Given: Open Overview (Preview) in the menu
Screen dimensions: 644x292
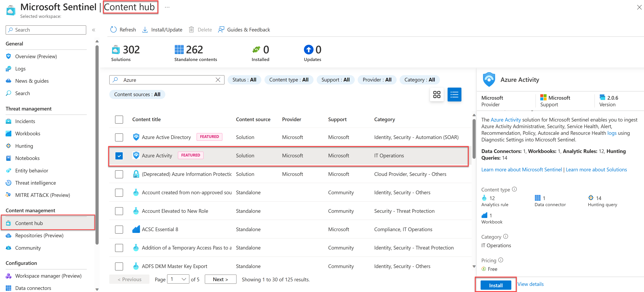Looking at the screenshot, I should click(x=36, y=56).
